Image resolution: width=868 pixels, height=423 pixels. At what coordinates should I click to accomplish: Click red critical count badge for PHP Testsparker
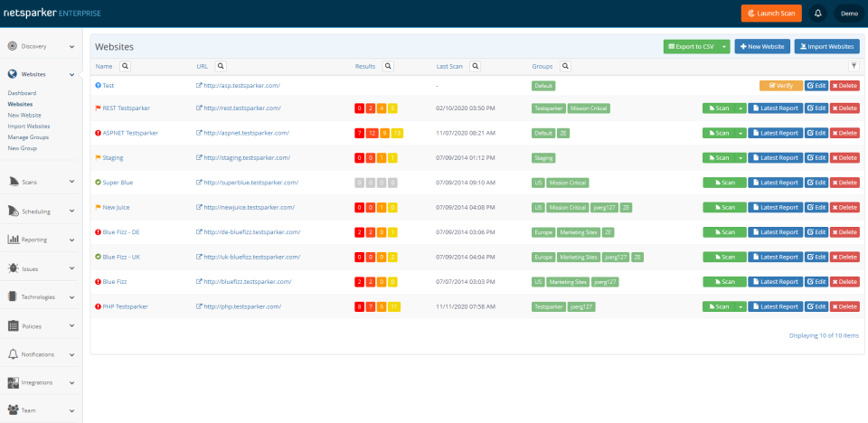pyautogui.click(x=359, y=306)
